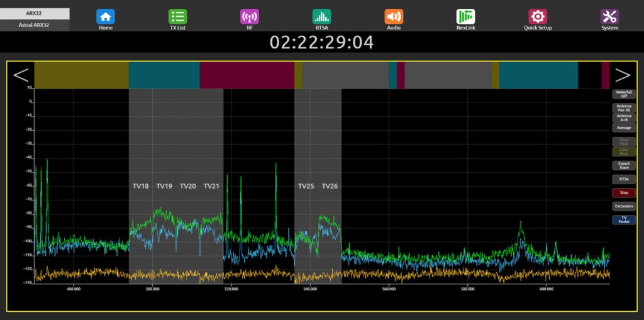Image resolution: width=644 pixels, height=320 pixels.
Task: Click the Export Trace button
Action: point(624,165)
